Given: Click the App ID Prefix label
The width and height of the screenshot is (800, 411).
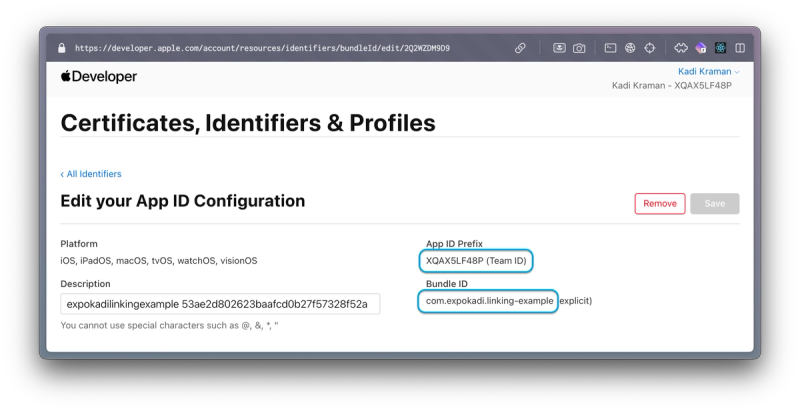Looking at the screenshot, I should (454, 244).
